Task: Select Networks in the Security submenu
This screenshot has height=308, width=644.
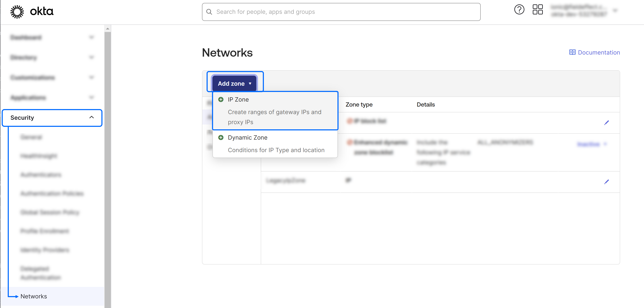Action: 33,296
